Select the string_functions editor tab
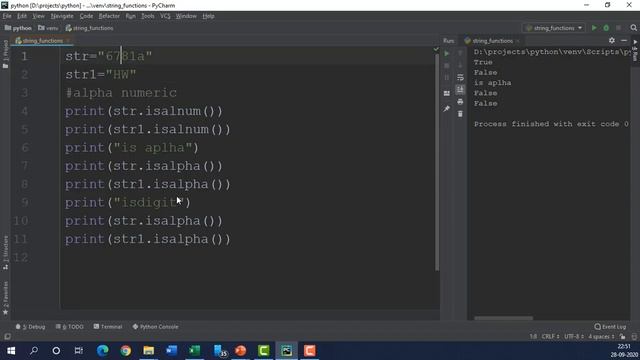640x360 pixels. [42, 41]
